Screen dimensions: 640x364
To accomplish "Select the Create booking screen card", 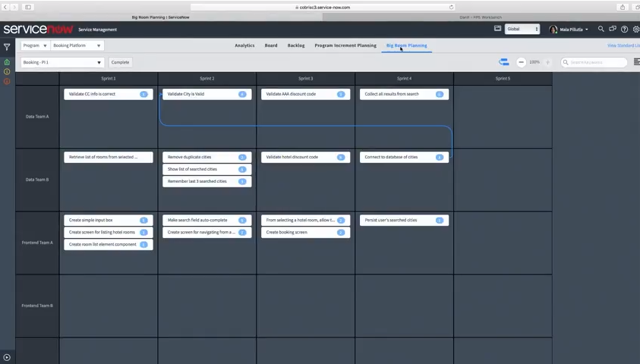I will pyautogui.click(x=306, y=232).
